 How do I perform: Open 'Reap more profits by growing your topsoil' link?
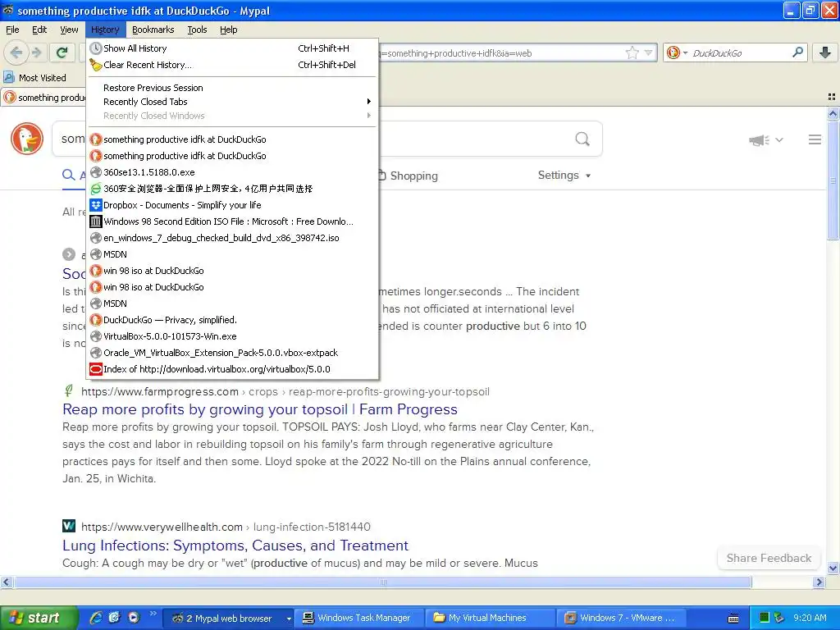(260, 409)
